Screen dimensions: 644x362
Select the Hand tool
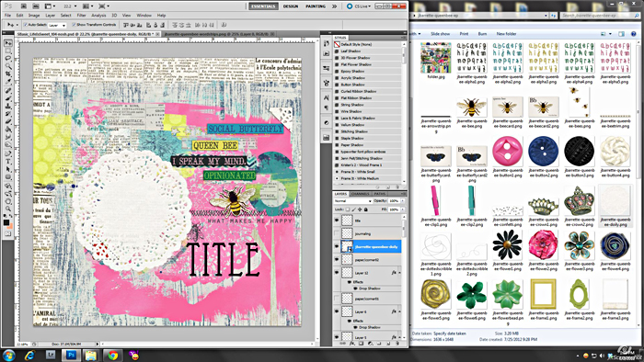click(7, 201)
